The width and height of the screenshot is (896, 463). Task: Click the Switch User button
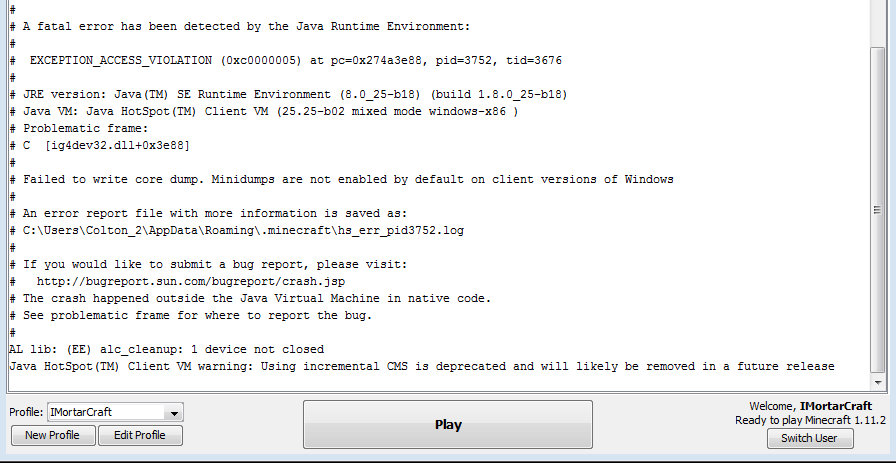tap(810, 439)
